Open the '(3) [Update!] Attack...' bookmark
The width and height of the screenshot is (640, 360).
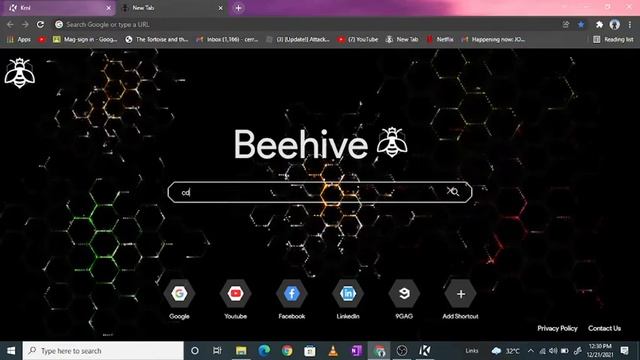click(x=298, y=39)
